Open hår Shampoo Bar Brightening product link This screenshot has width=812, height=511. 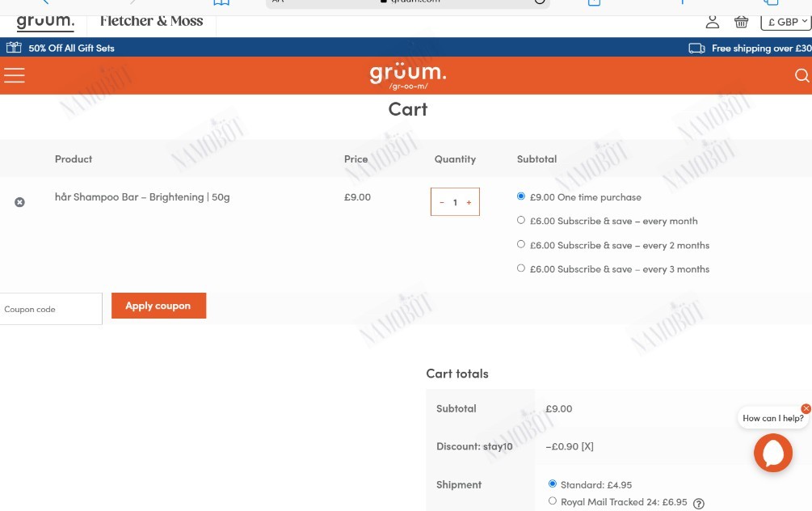point(142,197)
